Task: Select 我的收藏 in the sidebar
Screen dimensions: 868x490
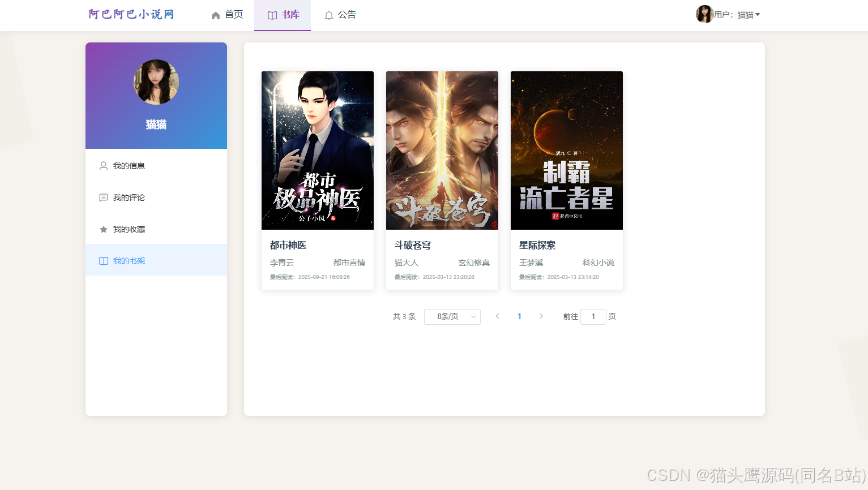Action: pos(156,229)
